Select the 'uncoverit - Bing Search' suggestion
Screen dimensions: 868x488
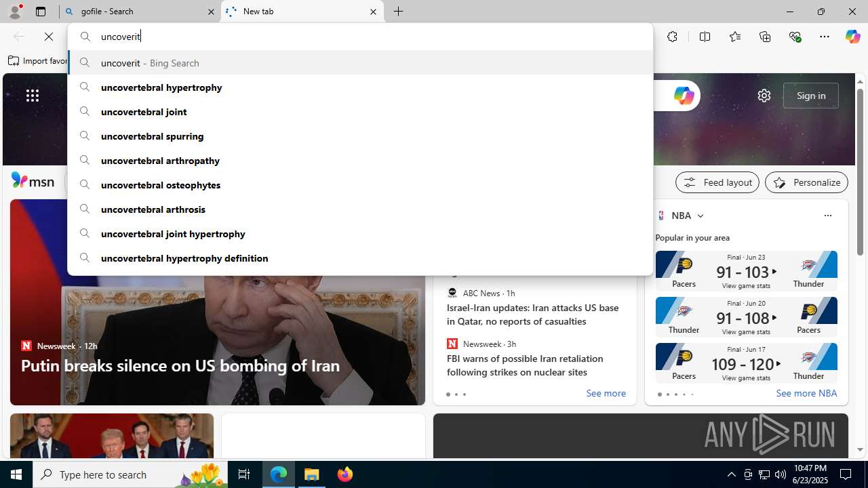point(360,62)
